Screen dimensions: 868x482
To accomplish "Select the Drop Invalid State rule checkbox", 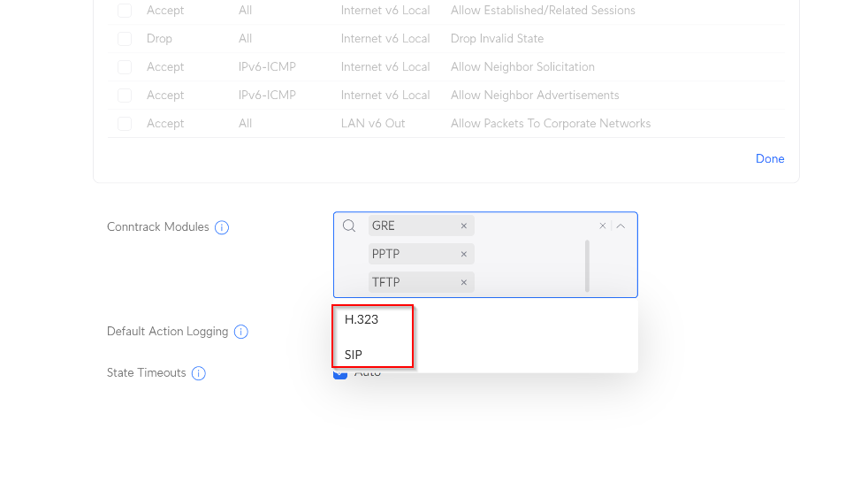I will coord(125,39).
